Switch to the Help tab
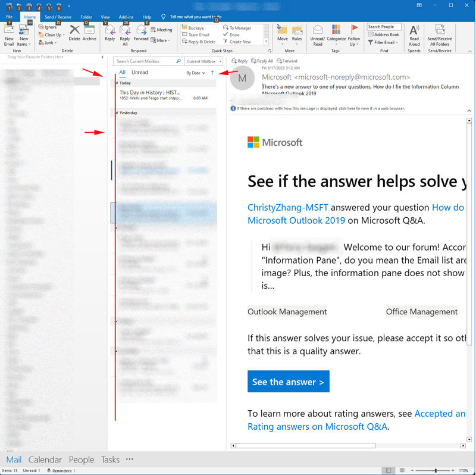The image size is (476, 475). click(x=147, y=17)
